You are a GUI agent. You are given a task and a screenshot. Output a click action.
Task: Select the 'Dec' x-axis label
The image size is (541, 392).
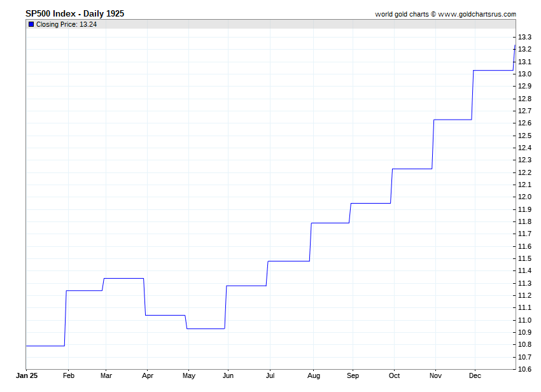click(474, 375)
